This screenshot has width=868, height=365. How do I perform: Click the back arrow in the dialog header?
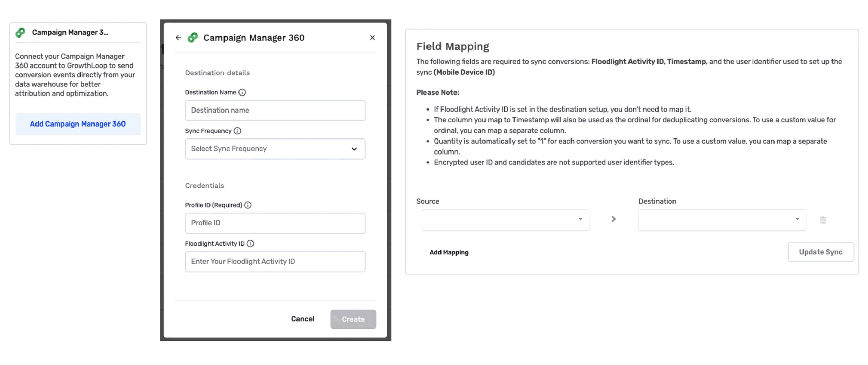[x=178, y=38]
